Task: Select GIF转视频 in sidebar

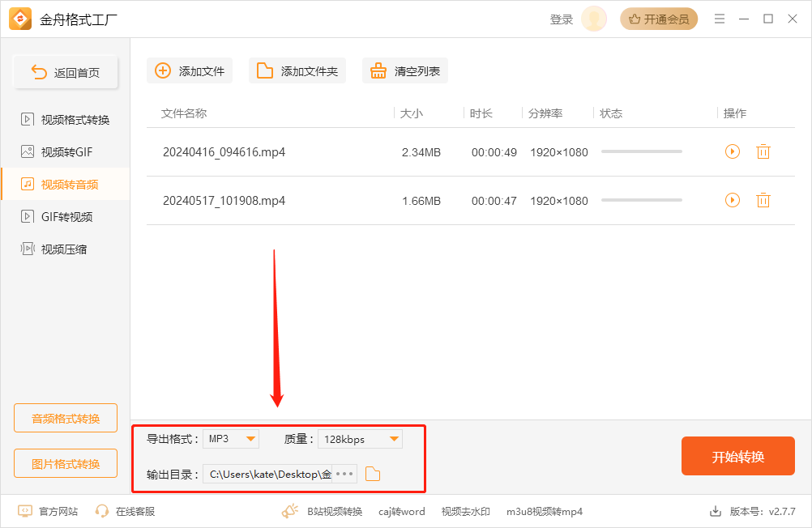Action: point(66,217)
